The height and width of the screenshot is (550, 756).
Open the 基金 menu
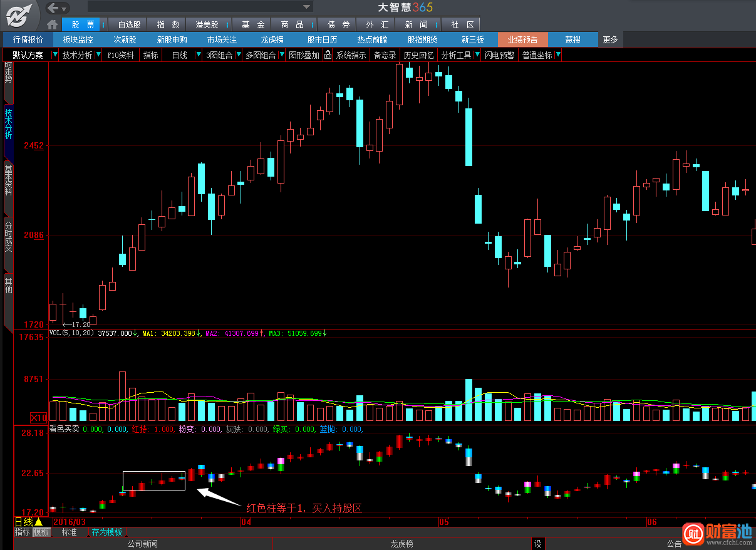click(252, 24)
